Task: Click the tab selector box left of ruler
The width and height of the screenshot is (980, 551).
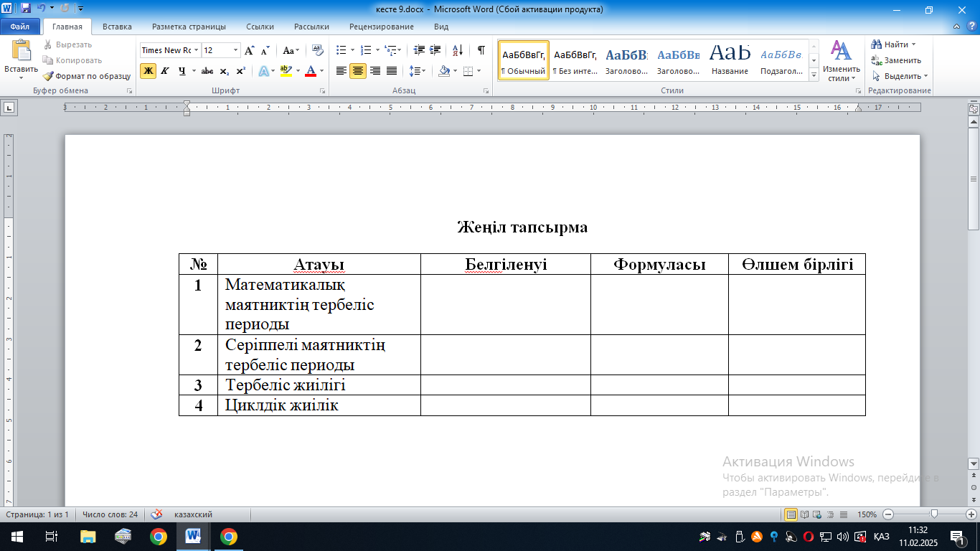Action: click(x=9, y=108)
